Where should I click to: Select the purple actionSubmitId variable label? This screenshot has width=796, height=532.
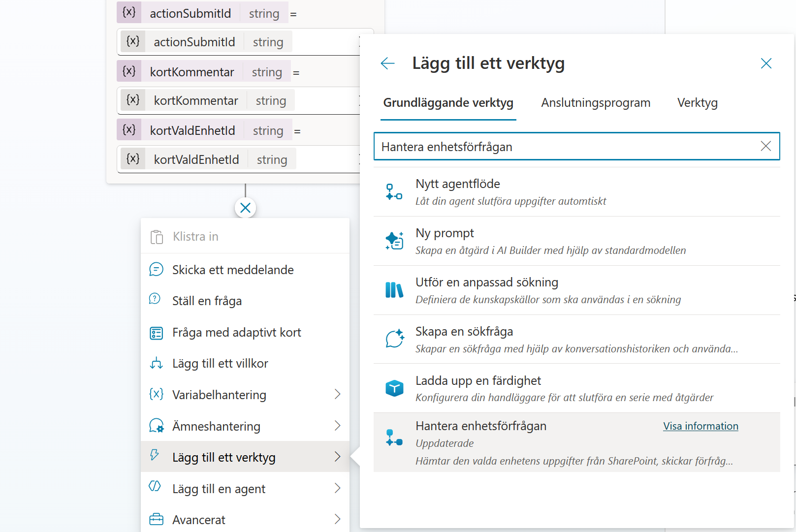pos(202,13)
